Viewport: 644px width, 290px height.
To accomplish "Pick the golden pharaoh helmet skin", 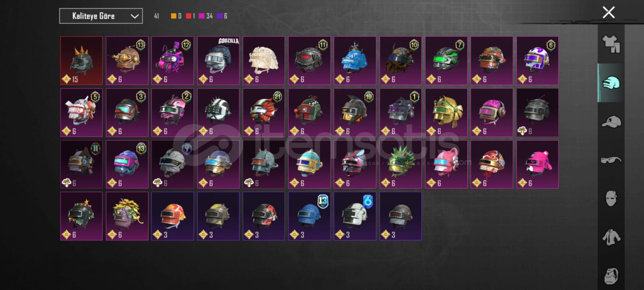I will [446, 112].
